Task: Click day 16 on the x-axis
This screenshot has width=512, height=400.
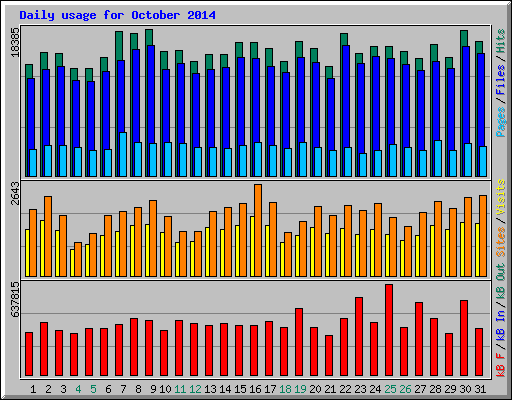Action: click(255, 389)
